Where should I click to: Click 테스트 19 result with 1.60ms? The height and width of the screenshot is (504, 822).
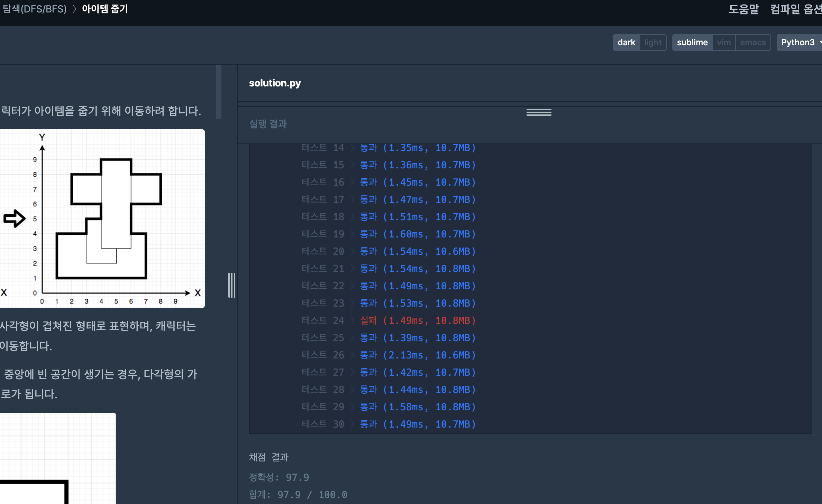pyautogui.click(x=389, y=234)
